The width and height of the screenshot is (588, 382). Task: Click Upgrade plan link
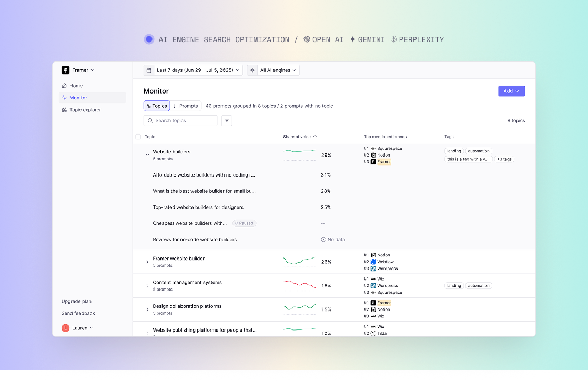[76, 301]
